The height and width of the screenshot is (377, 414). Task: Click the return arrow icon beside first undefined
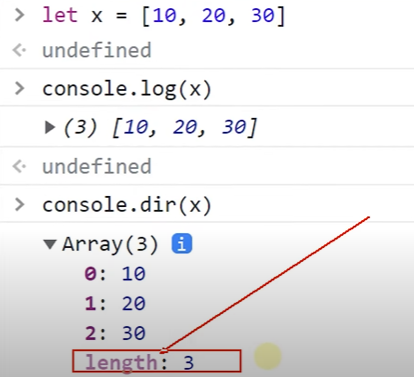[19, 50]
